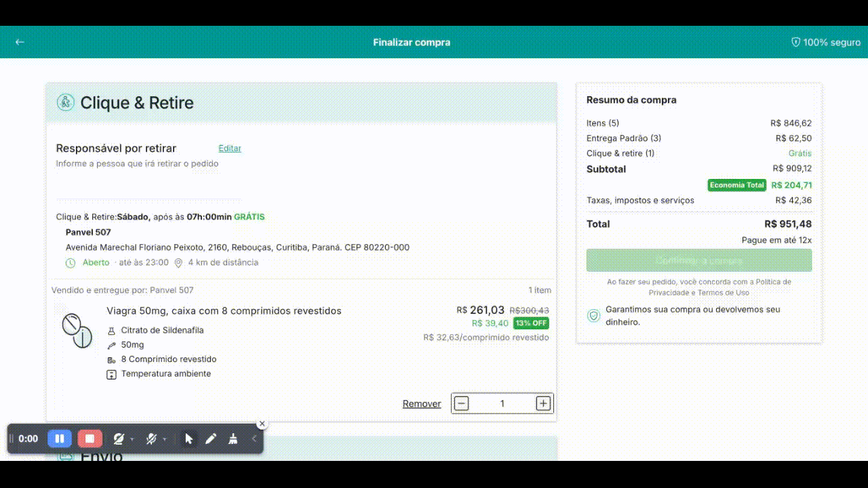Open the camera options dropdown arrow
This screenshot has height=488, width=868.
point(132,439)
